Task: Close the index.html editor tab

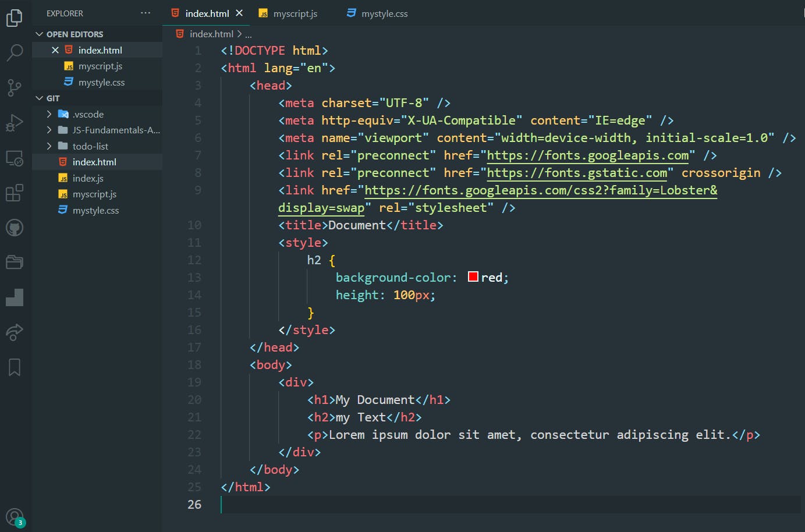Action: pos(239,13)
